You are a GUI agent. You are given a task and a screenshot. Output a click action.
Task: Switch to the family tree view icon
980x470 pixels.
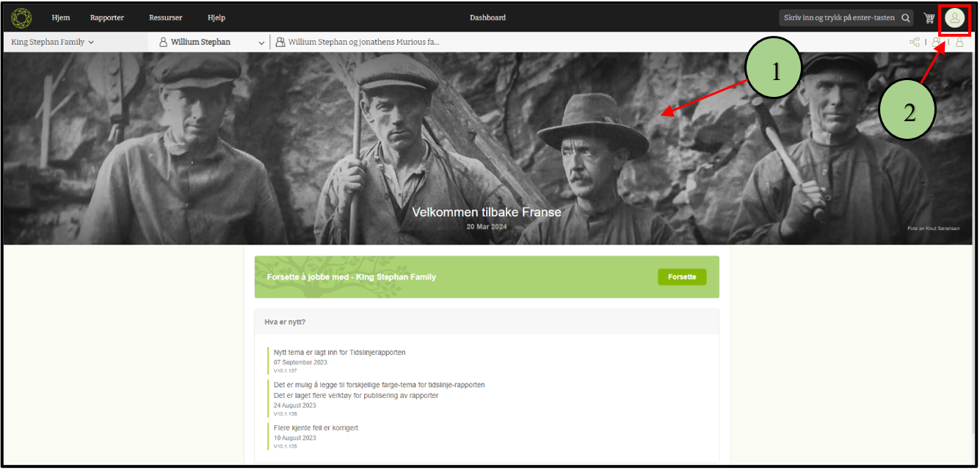pyautogui.click(x=915, y=43)
